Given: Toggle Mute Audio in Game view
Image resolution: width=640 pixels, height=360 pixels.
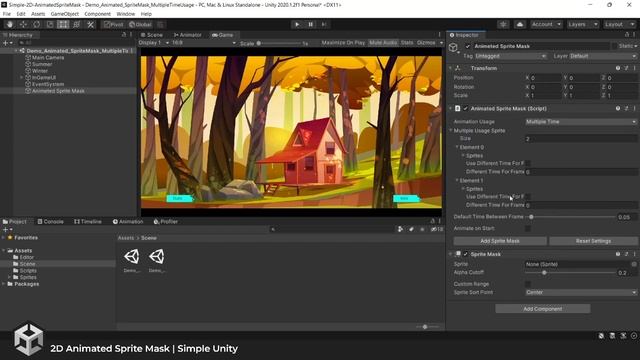Looking at the screenshot, I should [x=383, y=43].
